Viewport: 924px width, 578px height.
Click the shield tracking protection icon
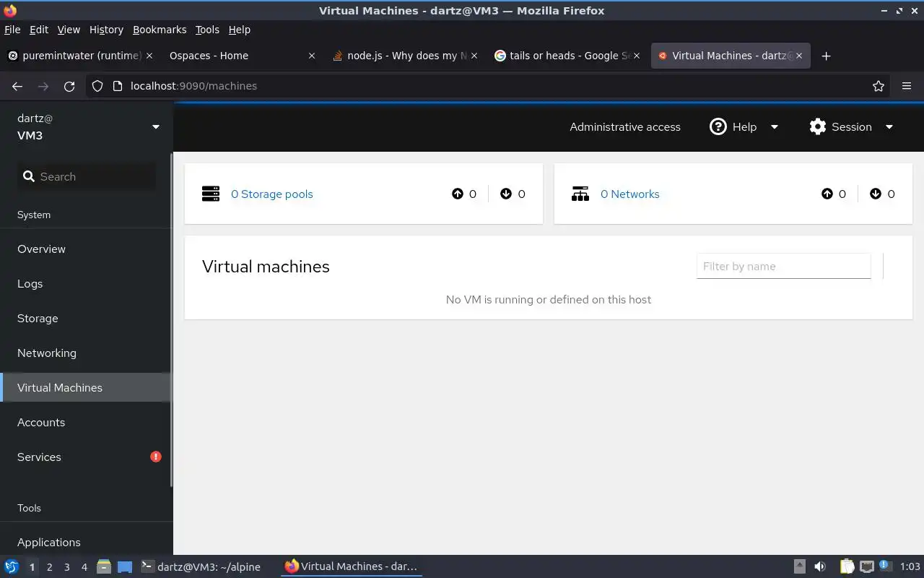98,86
